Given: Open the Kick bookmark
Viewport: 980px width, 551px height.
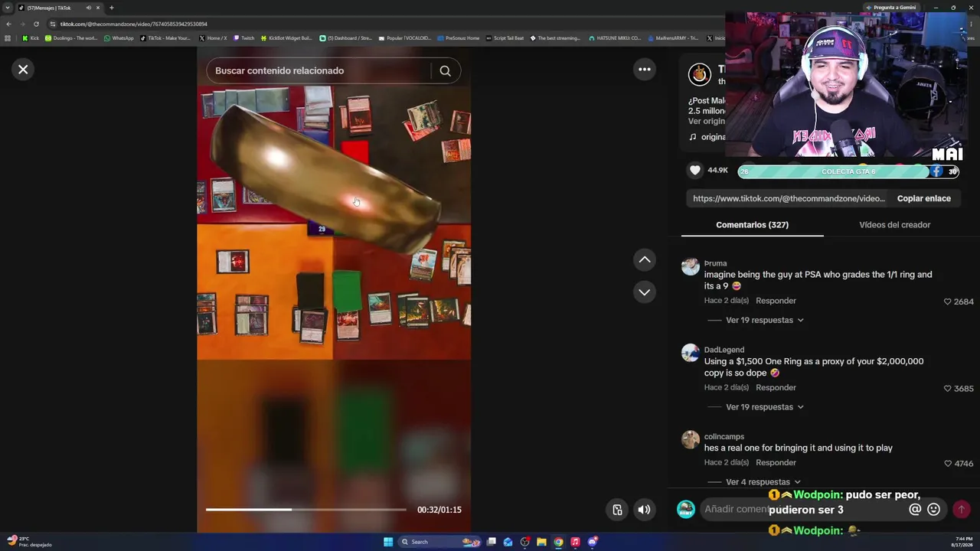Looking at the screenshot, I should pos(31,37).
